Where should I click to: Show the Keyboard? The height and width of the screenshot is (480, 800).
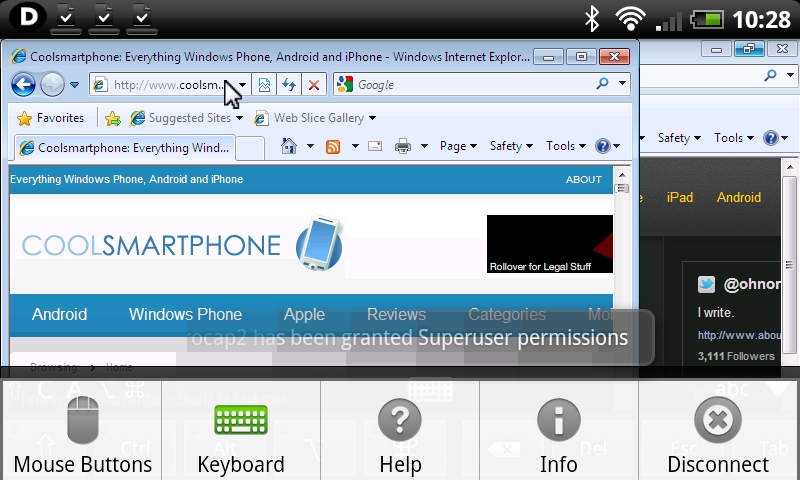[241, 432]
